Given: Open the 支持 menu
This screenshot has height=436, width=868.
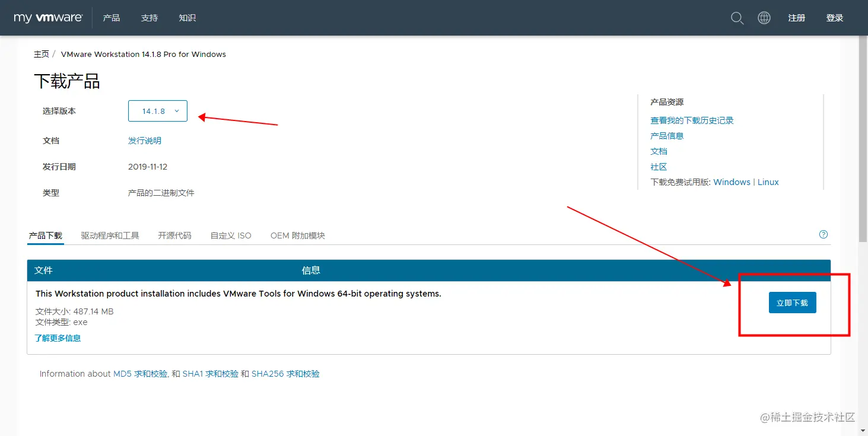Looking at the screenshot, I should coord(150,18).
